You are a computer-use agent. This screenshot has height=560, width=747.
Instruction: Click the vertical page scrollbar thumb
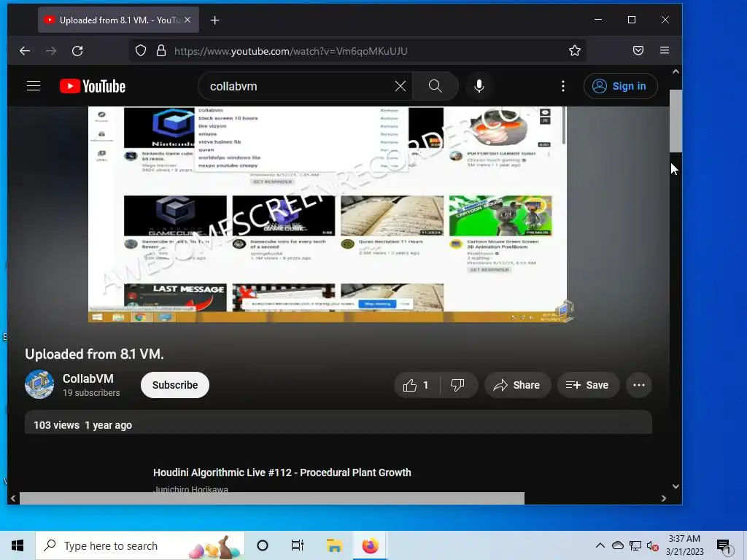[676, 121]
